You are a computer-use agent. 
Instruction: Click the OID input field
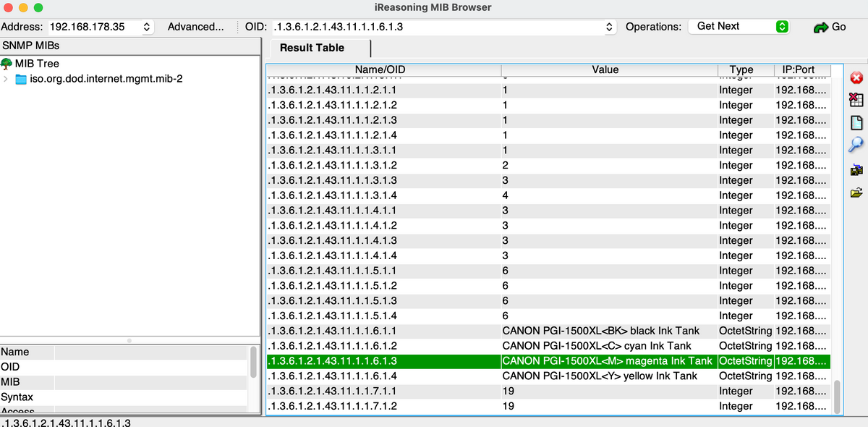point(438,27)
